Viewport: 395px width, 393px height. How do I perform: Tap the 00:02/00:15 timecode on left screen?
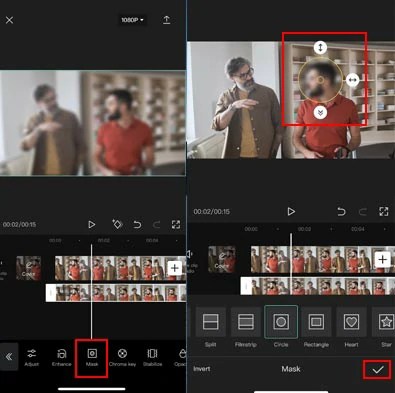pos(19,224)
